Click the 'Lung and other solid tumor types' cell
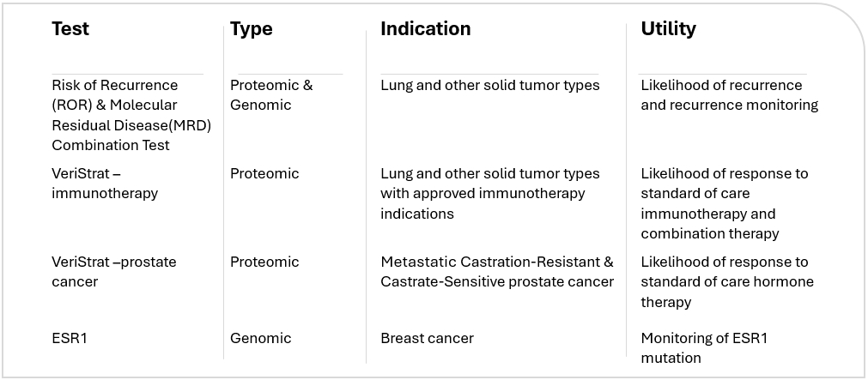The width and height of the screenshot is (868, 380). click(x=489, y=85)
